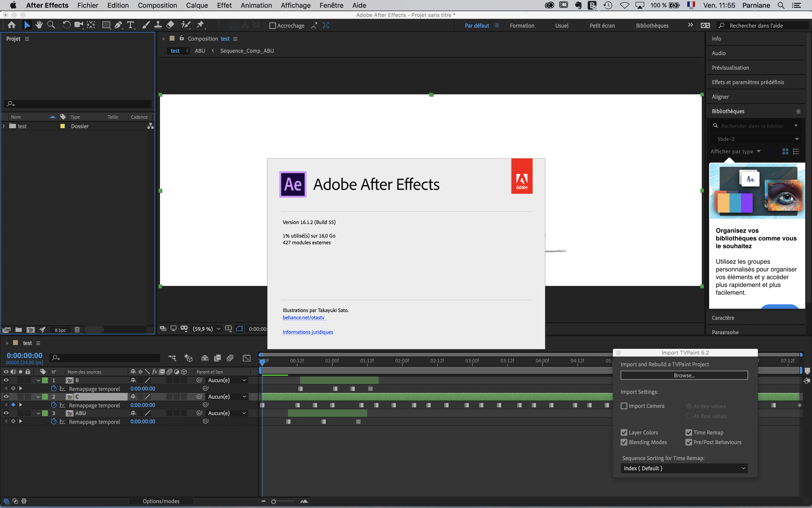Select the Zoom magnifier tool
Screen dimensions: 812x508
(x=51, y=25)
